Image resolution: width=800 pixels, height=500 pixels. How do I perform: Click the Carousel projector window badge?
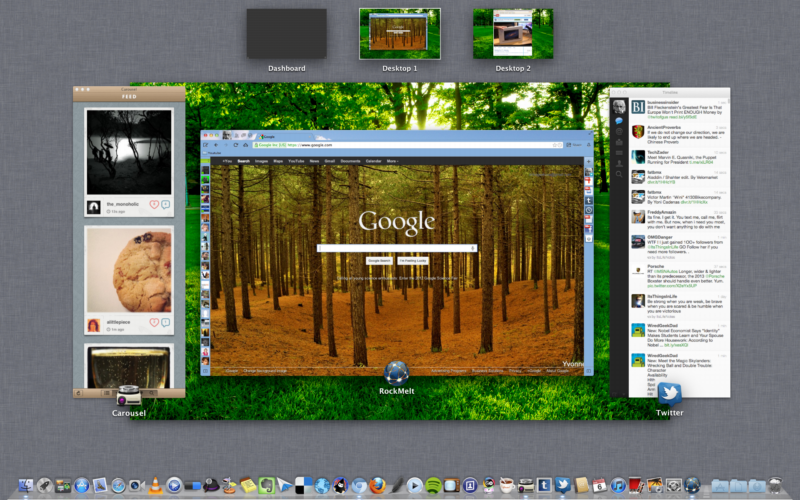pos(128,395)
